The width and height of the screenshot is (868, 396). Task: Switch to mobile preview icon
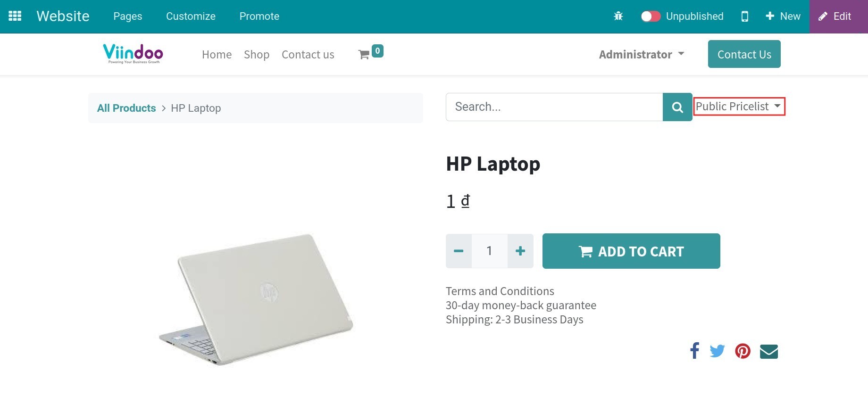[744, 16]
